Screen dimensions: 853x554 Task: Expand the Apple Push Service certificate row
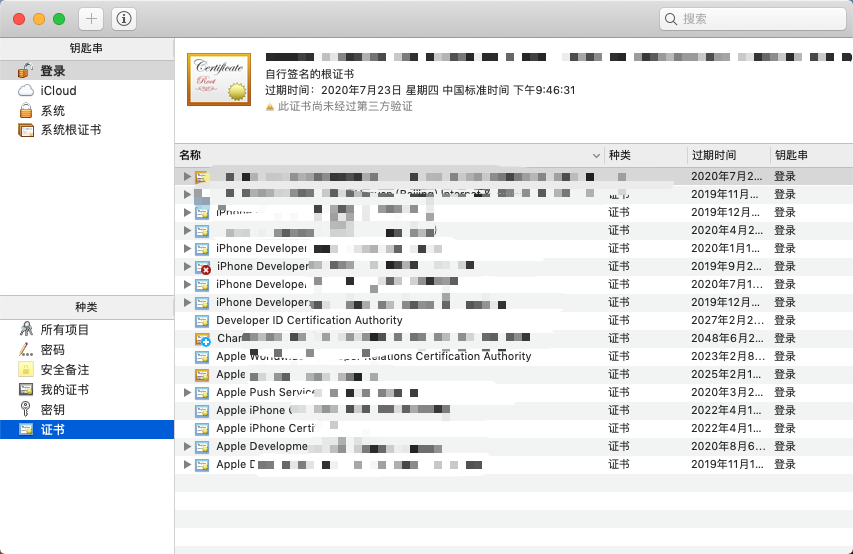187,392
